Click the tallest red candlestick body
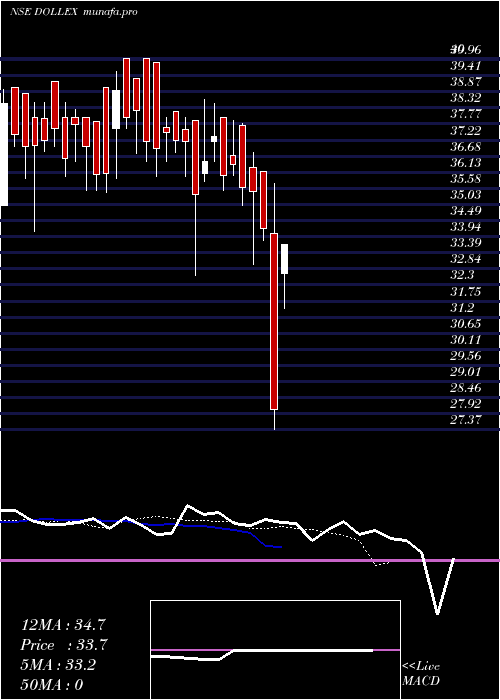500x700 pixels. [x=274, y=321]
